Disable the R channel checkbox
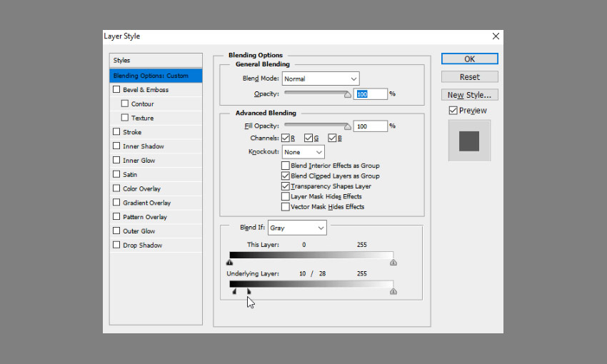The width and height of the screenshot is (607, 364). pyautogui.click(x=286, y=138)
